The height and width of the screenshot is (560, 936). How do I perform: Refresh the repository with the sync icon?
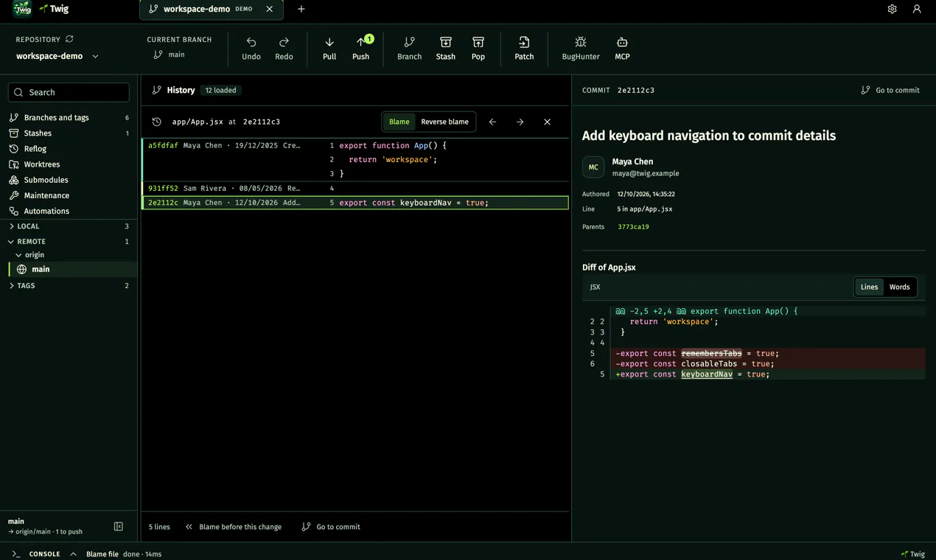coord(69,39)
